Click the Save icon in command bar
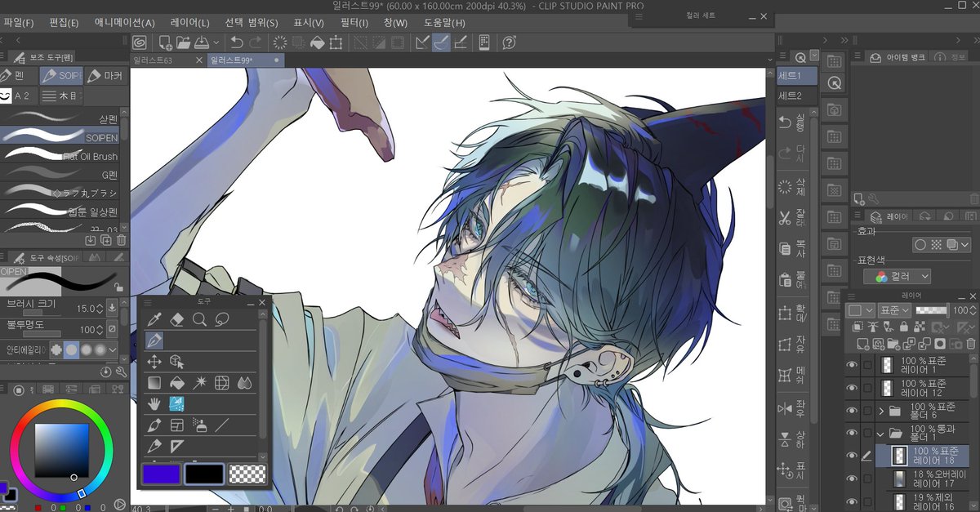Screen dimensions: 980x512 tap(200, 42)
